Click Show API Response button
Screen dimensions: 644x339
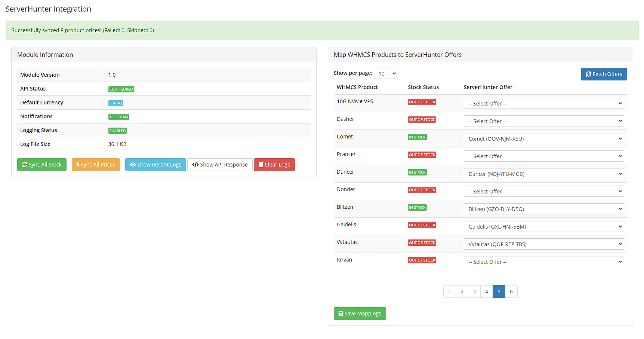(x=220, y=165)
